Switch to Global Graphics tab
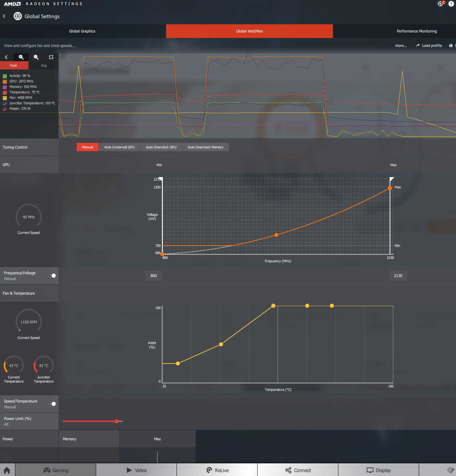This screenshot has height=476, width=456. point(82,31)
